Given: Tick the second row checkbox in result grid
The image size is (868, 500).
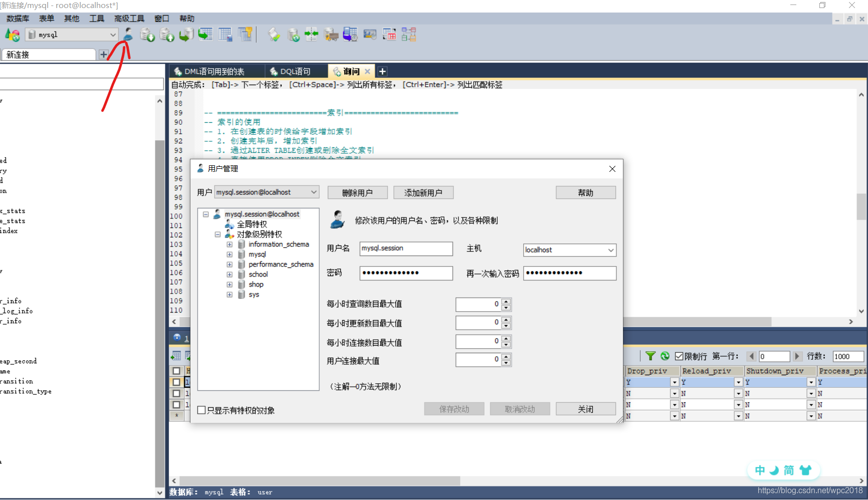Looking at the screenshot, I should coord(176,393).
